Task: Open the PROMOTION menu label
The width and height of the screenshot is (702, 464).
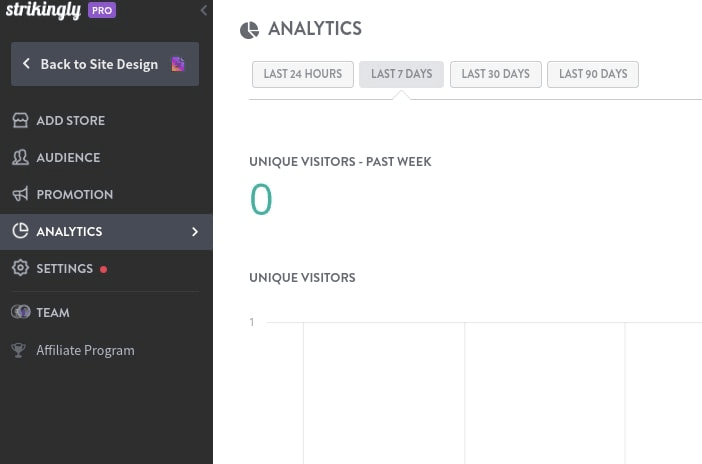Action: click(75, 194)
